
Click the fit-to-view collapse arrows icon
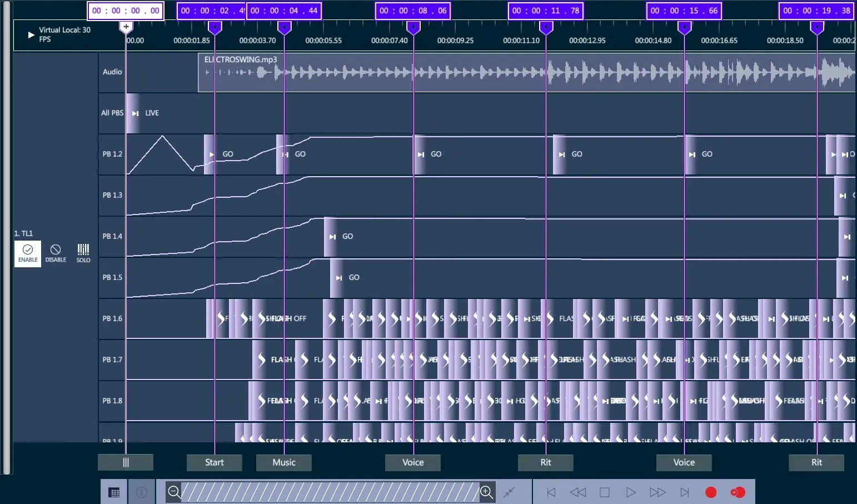coord(509,492)
